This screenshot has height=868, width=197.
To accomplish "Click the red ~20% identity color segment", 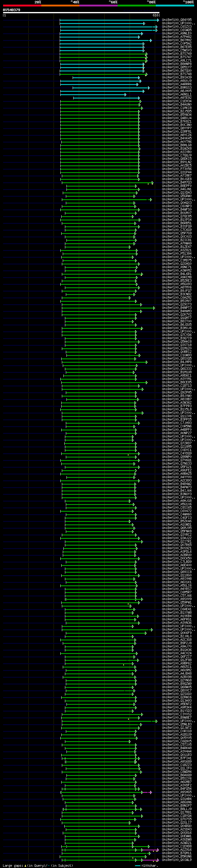I will [x=22, y=6].
